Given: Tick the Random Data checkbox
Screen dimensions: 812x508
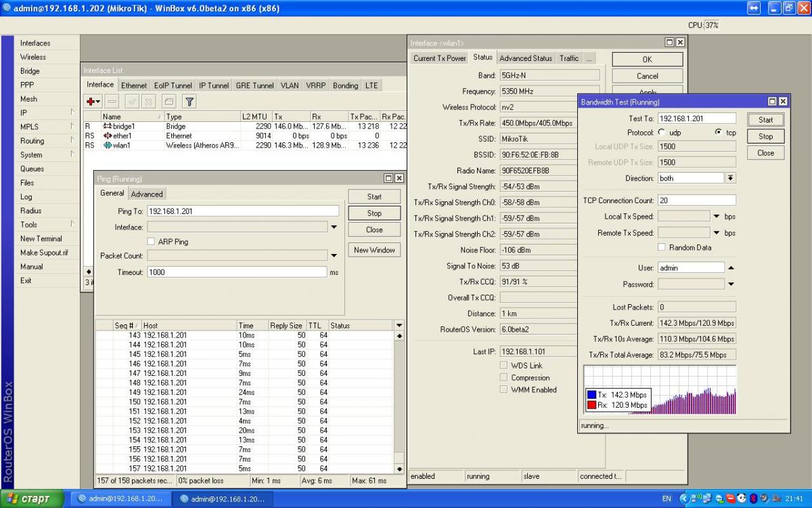Looking at the screenshot, I should click(662, 248).
